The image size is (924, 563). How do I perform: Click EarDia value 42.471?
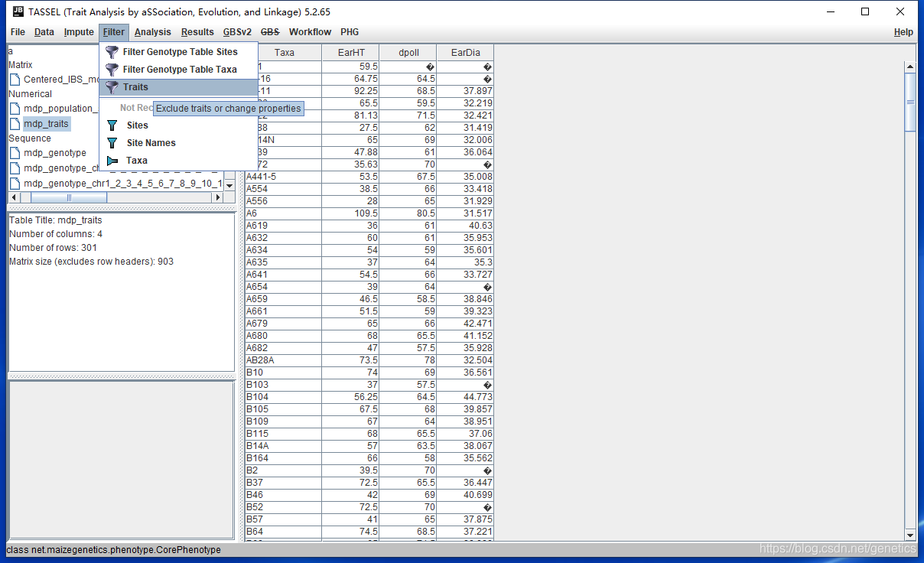[x=466, y=324]
